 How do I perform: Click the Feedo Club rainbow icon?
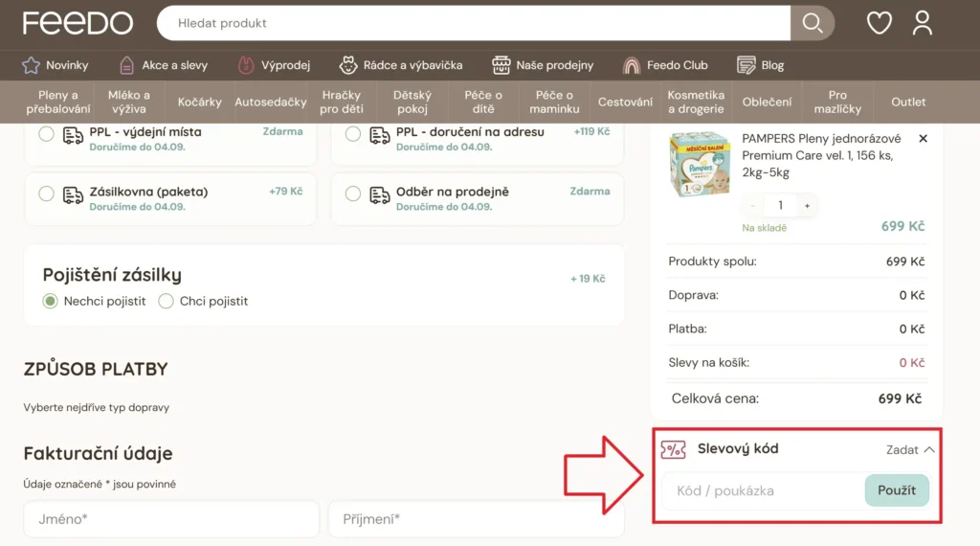[x=632, y=65]
